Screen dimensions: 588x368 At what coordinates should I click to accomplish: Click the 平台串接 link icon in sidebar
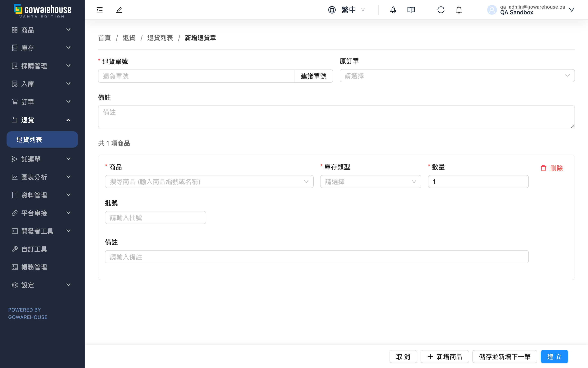pos(14,213)
